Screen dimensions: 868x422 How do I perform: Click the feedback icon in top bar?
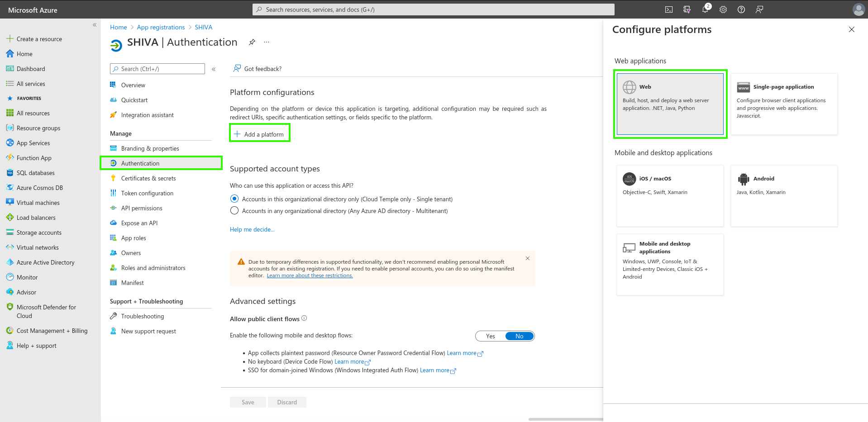click(x=759, y=9)
